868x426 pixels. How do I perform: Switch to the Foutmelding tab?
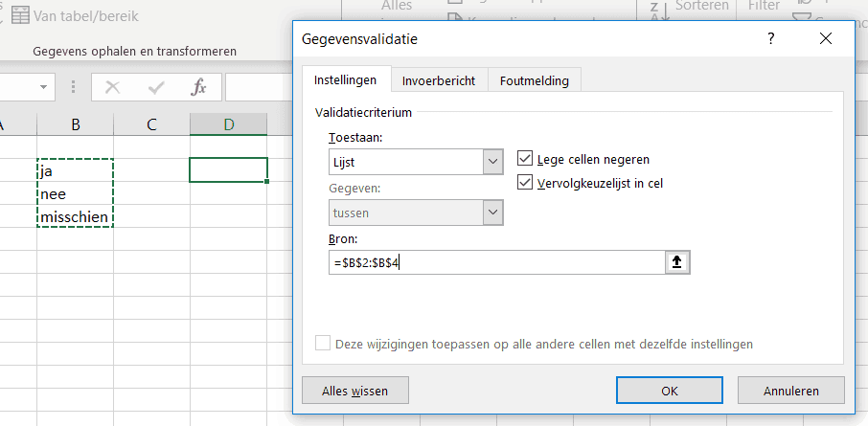point(535,80)
